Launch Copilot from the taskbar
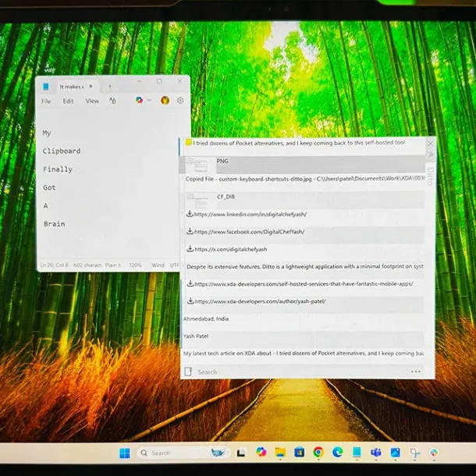Viewport: 476px width, 476px height. click(x=261, y=452)
